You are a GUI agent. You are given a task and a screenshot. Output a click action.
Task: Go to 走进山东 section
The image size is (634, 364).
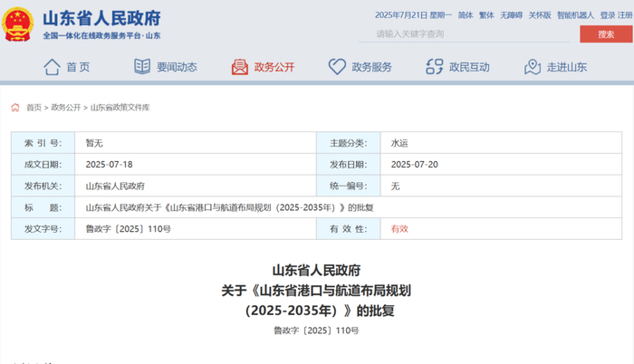tap(566, 67)
